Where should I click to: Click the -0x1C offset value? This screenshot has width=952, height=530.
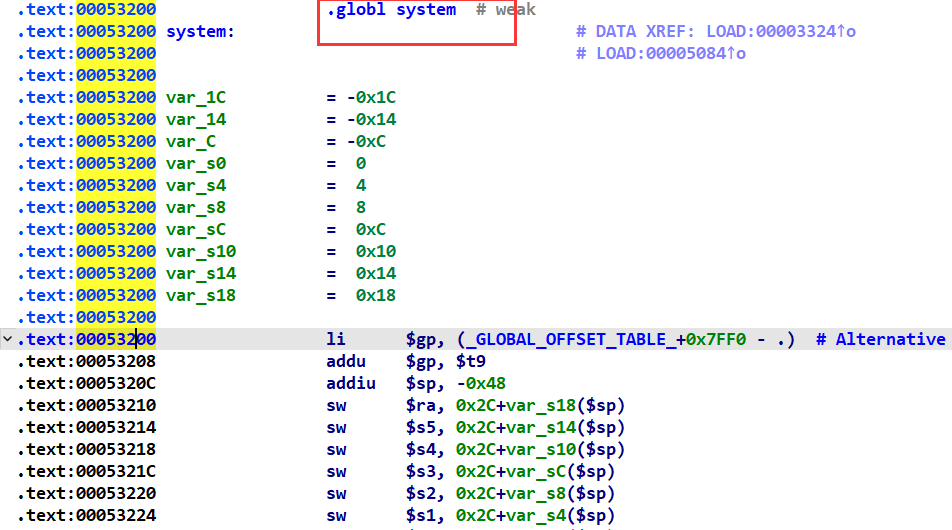click(371, 98)
